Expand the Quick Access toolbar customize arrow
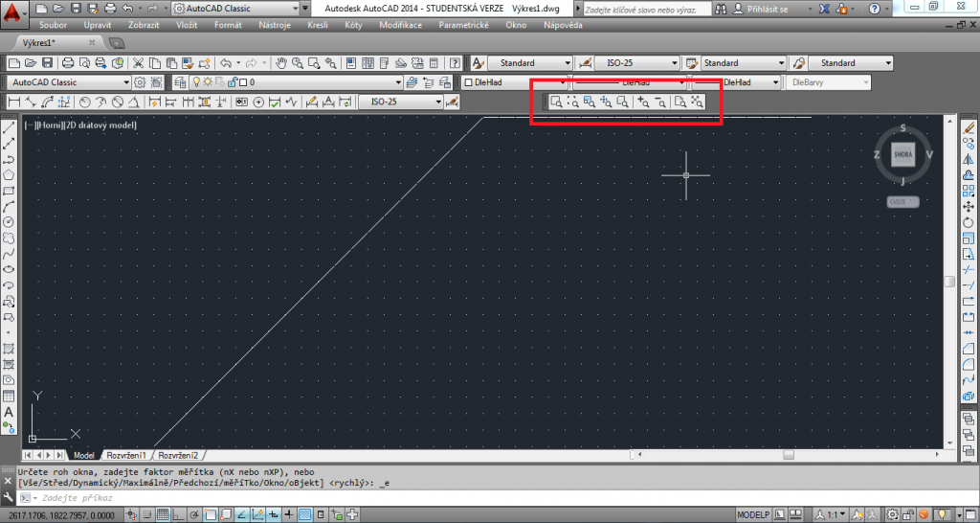980x523 pixels. coord(305,9)
